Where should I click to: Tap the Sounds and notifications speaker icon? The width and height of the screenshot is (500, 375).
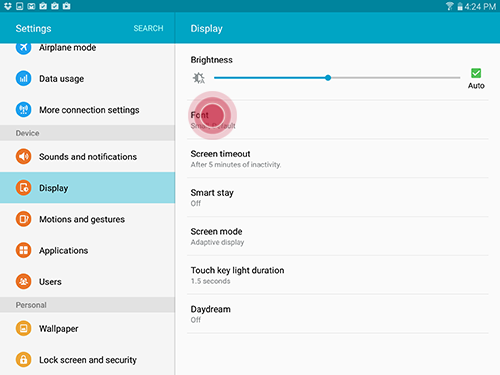[x=23, y=156]
